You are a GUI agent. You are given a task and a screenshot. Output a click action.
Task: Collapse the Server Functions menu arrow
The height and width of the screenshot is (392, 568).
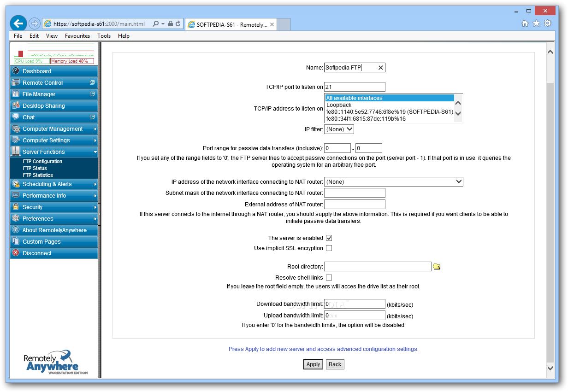[x=95, y=152]
